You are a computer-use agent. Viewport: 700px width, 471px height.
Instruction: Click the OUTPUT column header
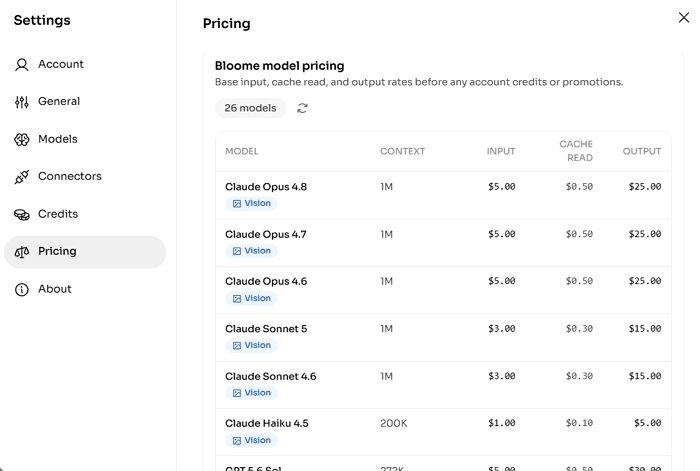642,151
